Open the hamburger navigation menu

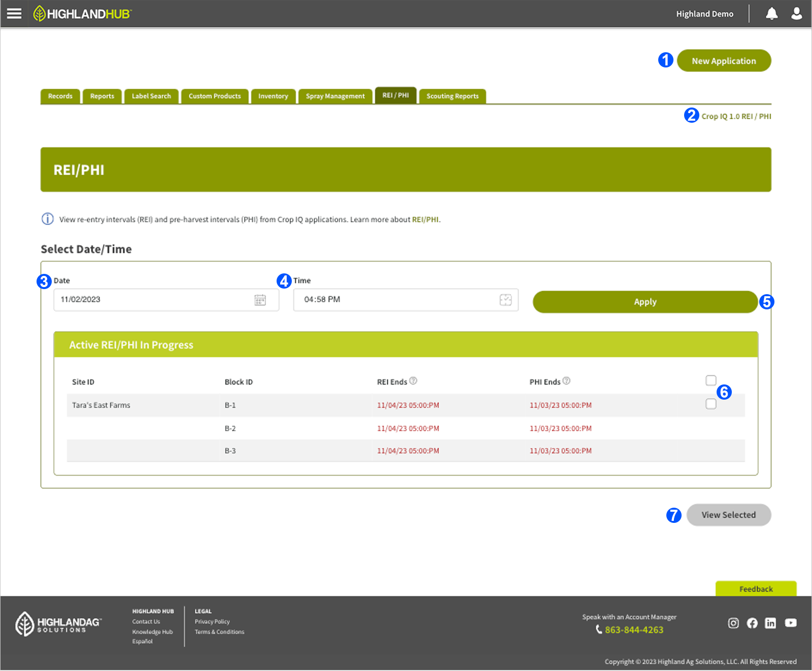pyautogui.click(x=14, y=14)
